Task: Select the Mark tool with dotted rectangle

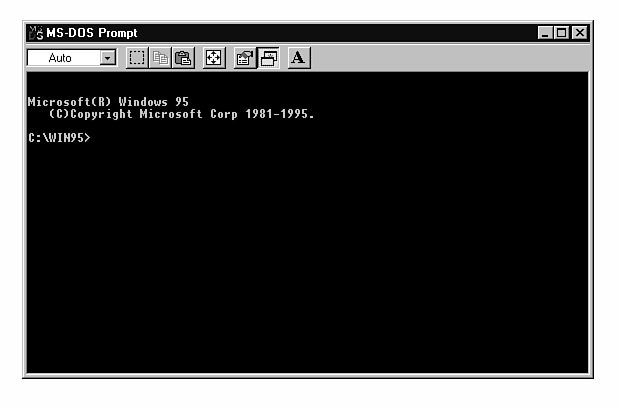Action: (x=137, y=58)
